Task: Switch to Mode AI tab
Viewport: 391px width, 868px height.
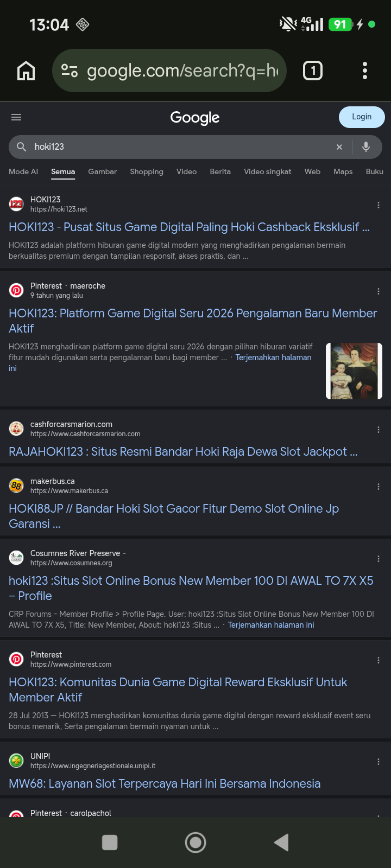Action: (x=23, y=171)
